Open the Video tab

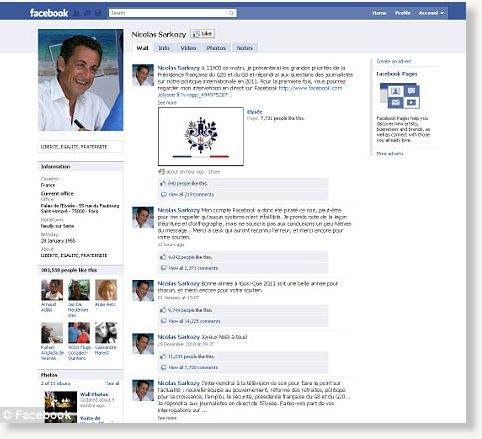(x=188, y=48)
